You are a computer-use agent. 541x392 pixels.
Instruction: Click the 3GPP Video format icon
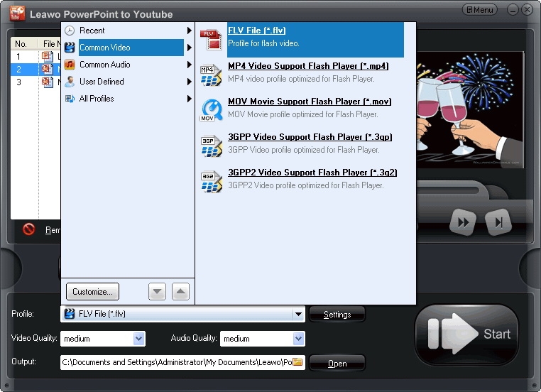211,145
